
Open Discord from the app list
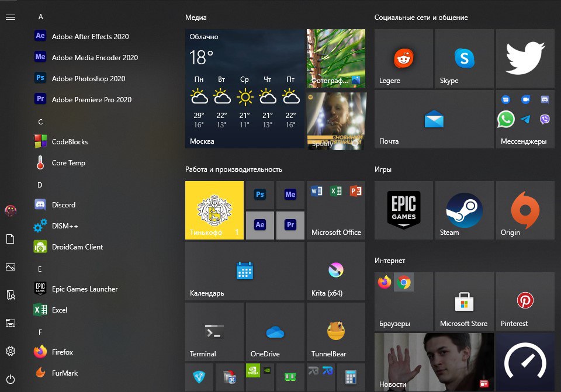click(x=55, y=205)
